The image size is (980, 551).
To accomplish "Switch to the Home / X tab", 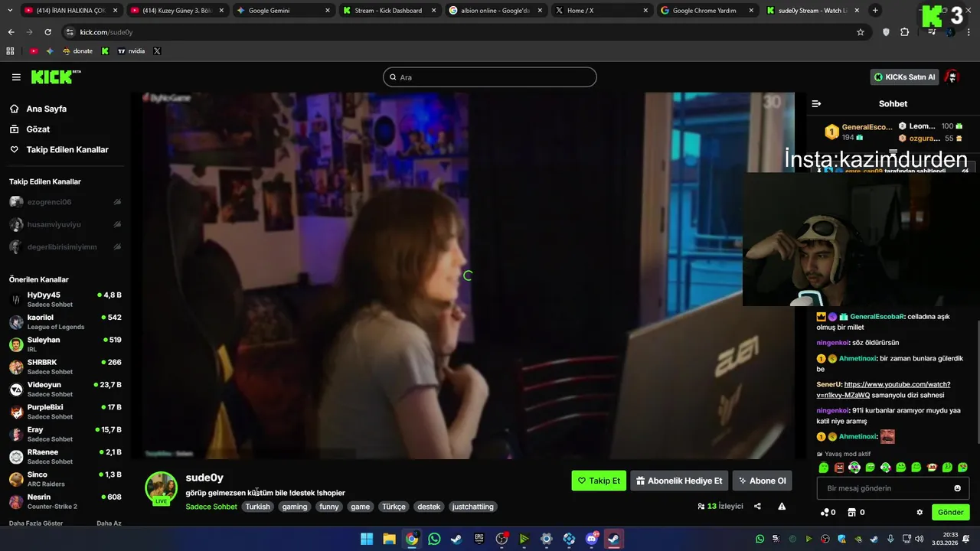I will [x=601, y=11].
